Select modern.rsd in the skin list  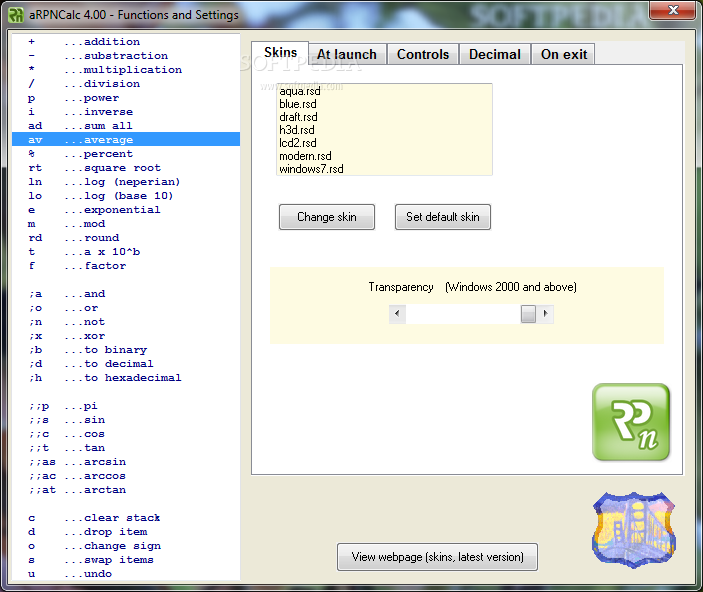pos(384,156)
